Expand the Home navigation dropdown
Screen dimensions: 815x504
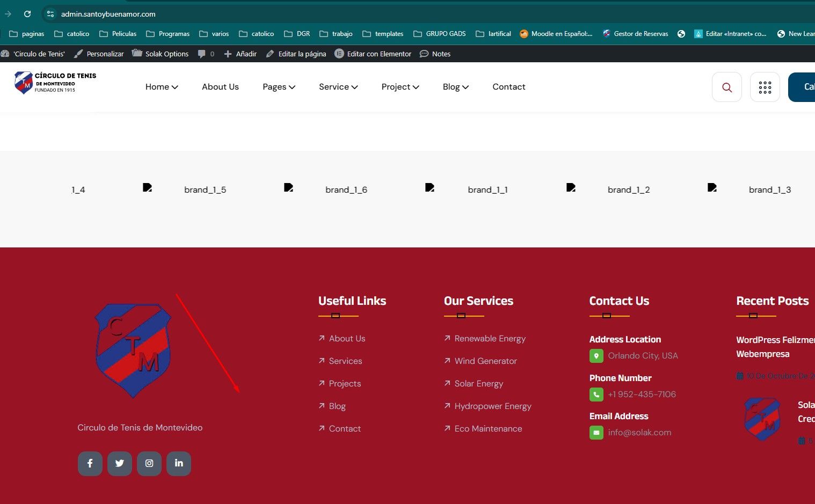(161, 87)
